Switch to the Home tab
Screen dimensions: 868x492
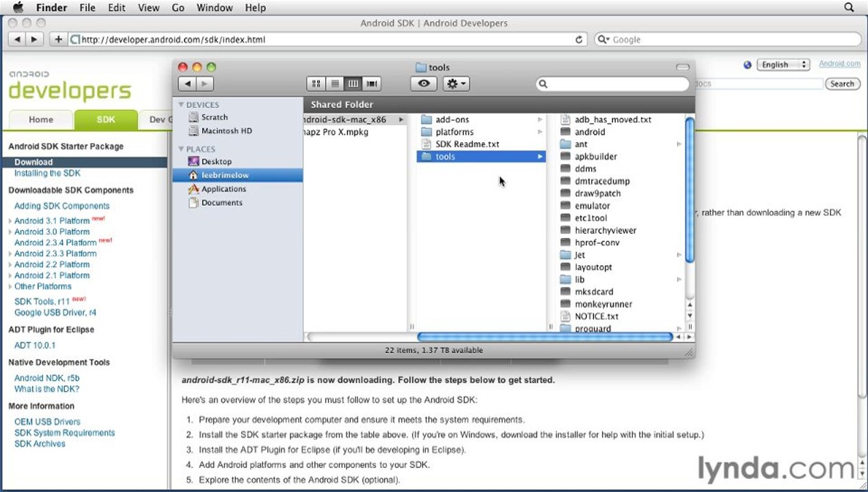pyautogui.click(x=41, y=120)
